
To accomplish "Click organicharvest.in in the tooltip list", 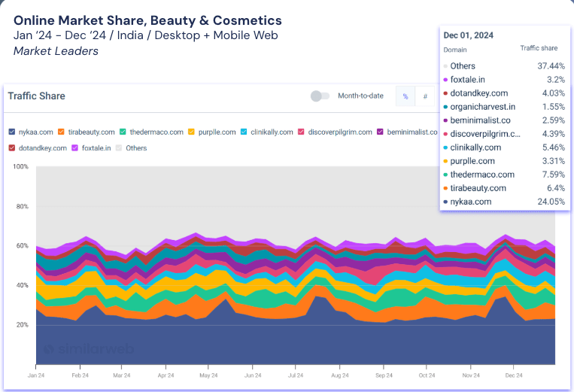I will pyautogui.click(x=482, y=107).
